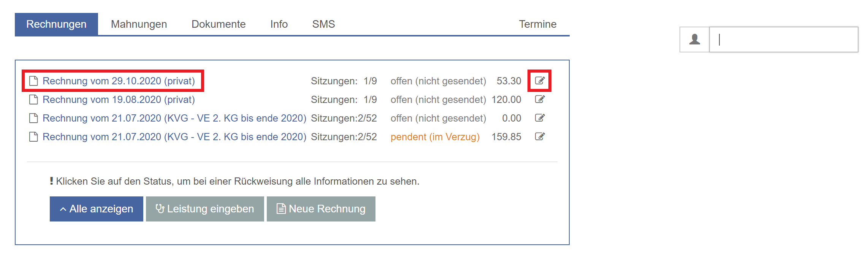Create invoice via Neue Rechnung button
The image size is (868, 261).
coord(321,209)
